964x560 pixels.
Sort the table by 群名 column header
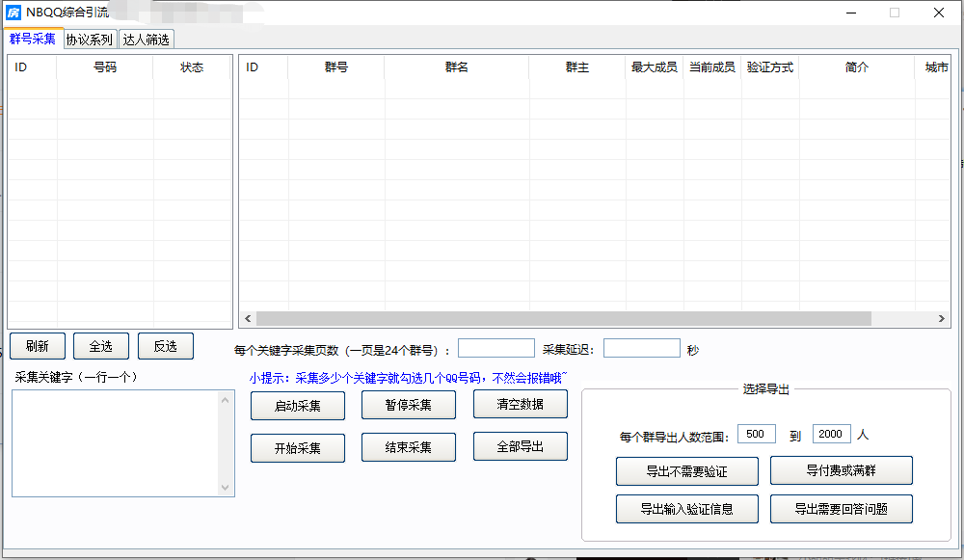click(x=456, y=67)
